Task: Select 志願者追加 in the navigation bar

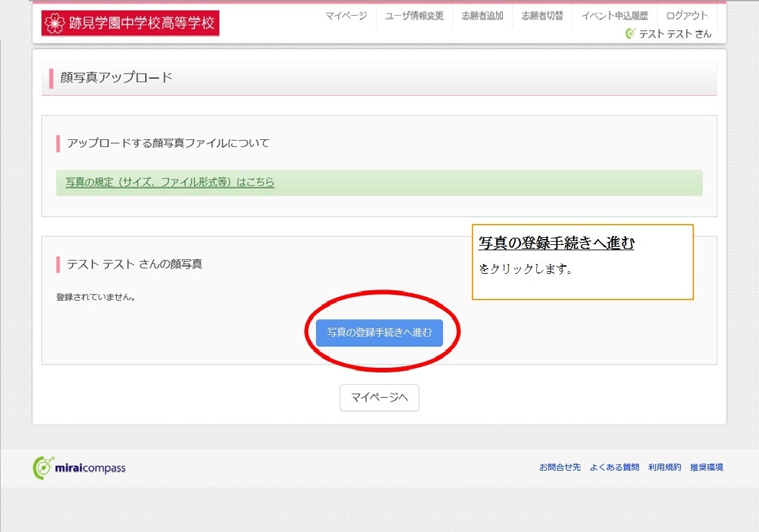Action: (x=482, y=16)
